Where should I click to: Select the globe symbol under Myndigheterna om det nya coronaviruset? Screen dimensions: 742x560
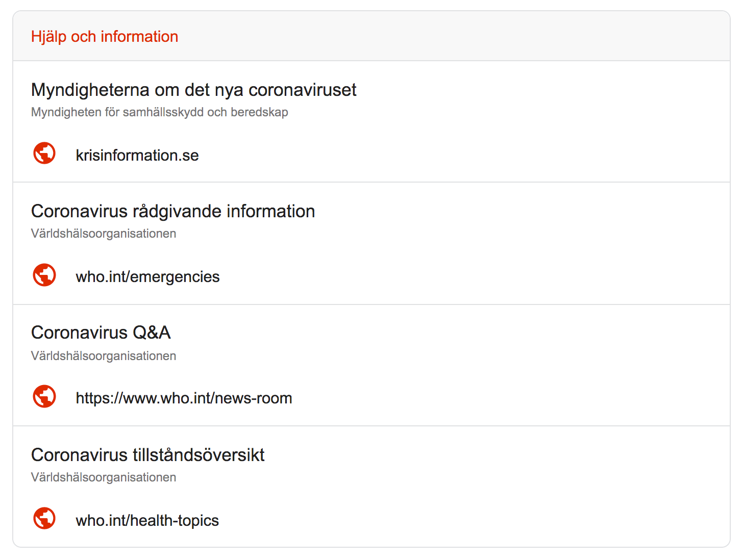coord(44,153)
